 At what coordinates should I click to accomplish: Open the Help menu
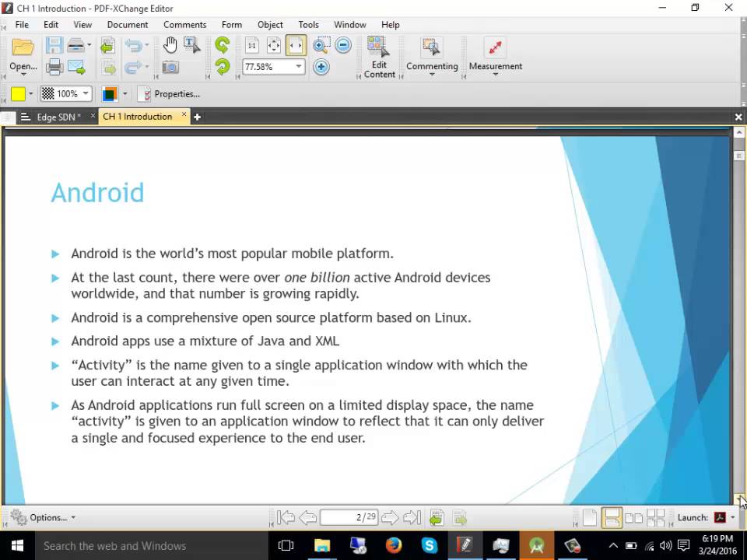[390, 25]
